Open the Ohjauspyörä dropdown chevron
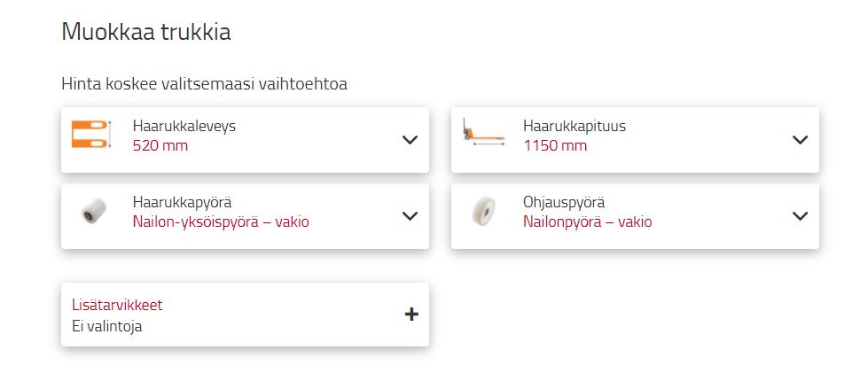The width and height of the screenshot is (868, 373). pos(800,215)
